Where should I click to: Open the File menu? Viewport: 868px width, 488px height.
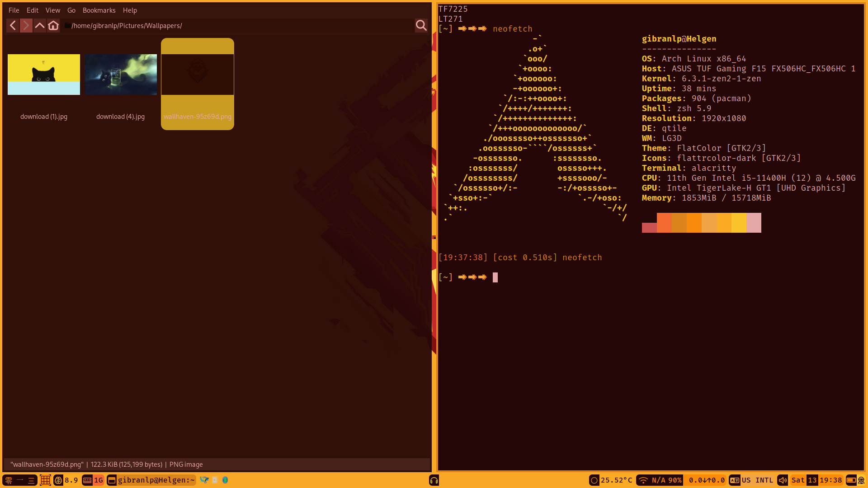[x=14, y=10]
